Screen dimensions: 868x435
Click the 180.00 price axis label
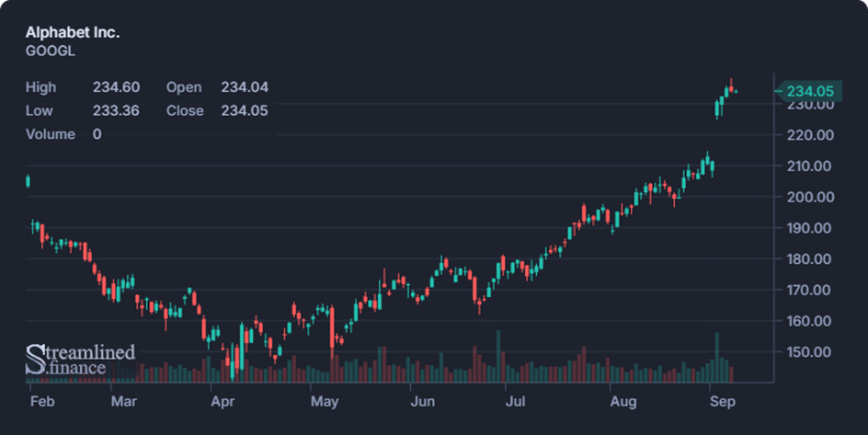(x=810, y=259)
